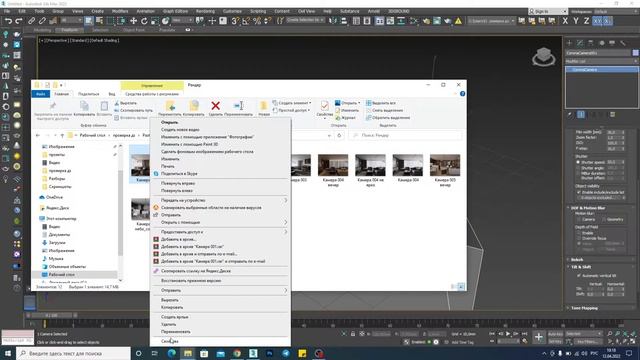
Task: Click the Redo arrow in 3ds Max toolbar
Action: tap(19, 21)
